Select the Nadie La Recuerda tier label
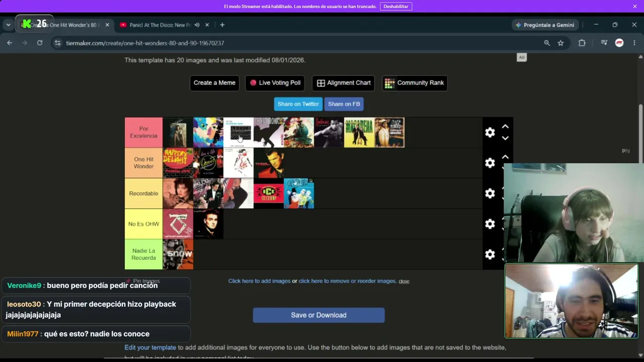The height and width of the screenshot is (362, 644). [144, 254]
